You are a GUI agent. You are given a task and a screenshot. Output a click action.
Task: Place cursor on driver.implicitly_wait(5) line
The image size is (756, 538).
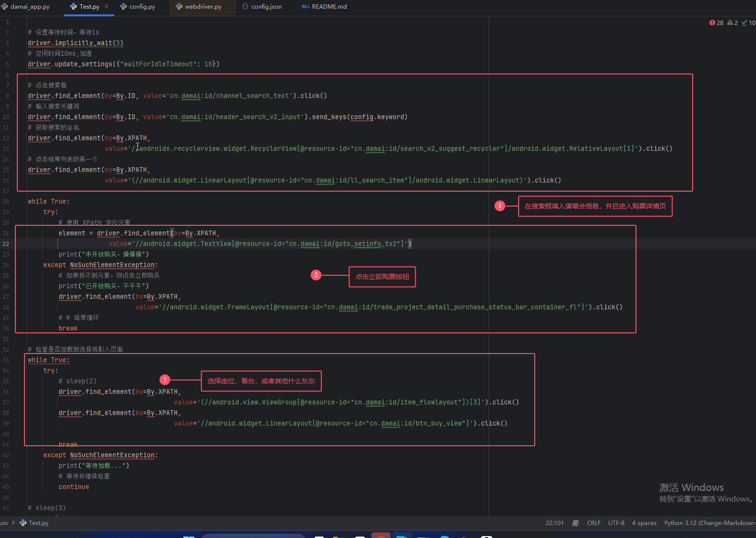(x=75, y=43)
